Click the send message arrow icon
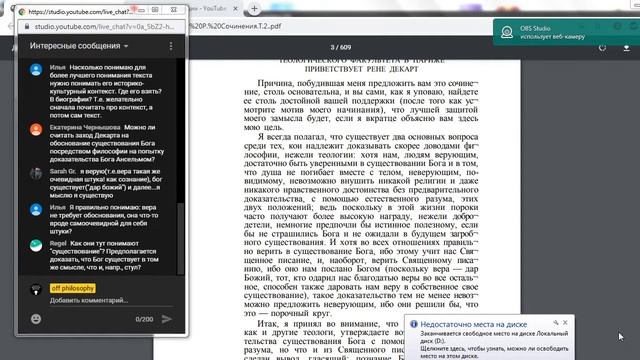Screen dimensions: 640x360 click(167, 319)
